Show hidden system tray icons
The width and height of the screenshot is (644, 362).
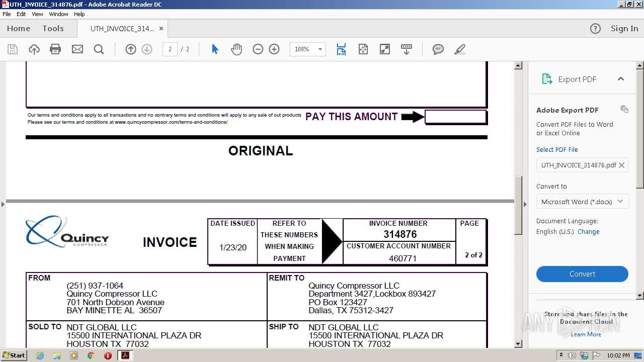(561, 355)
